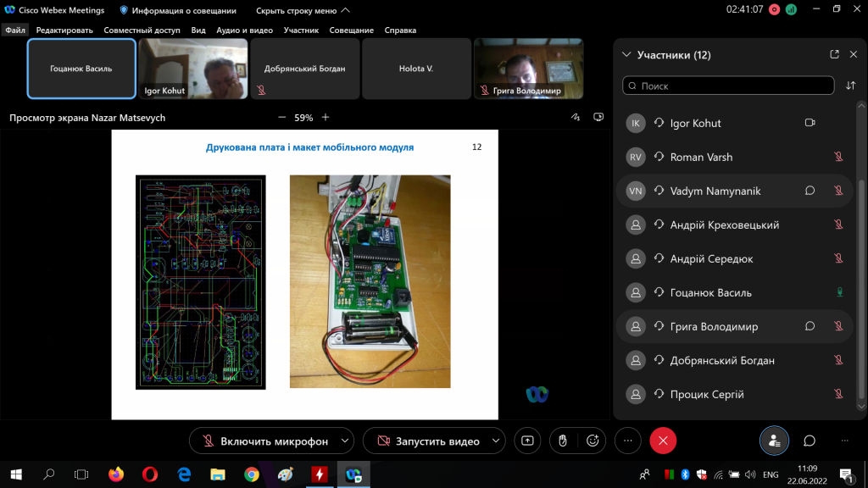The height and width of the screenshot is (488, 868).
Task: Expand video options dropdown arrow
Action: (x=495, y=441)
